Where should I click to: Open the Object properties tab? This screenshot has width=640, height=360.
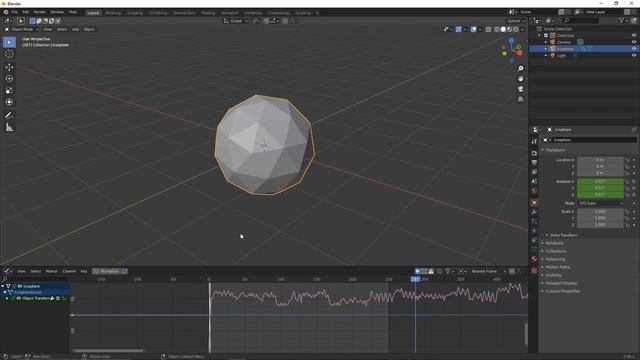534,202
